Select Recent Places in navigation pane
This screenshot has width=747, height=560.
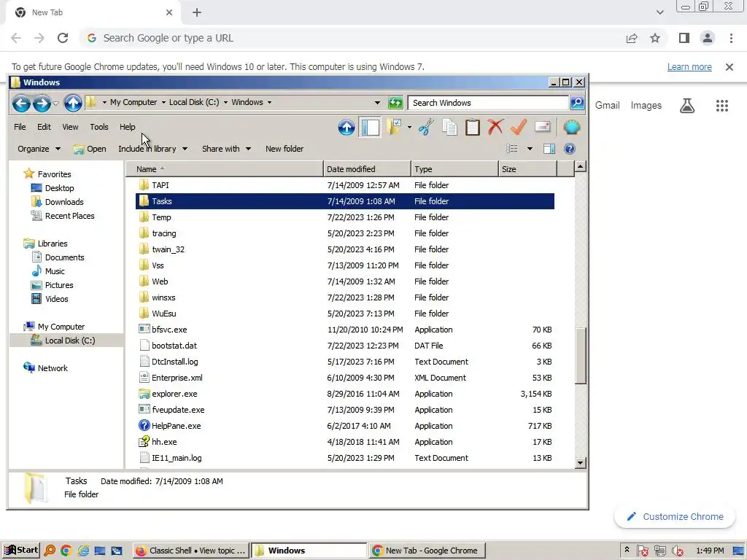coord(63,216)
